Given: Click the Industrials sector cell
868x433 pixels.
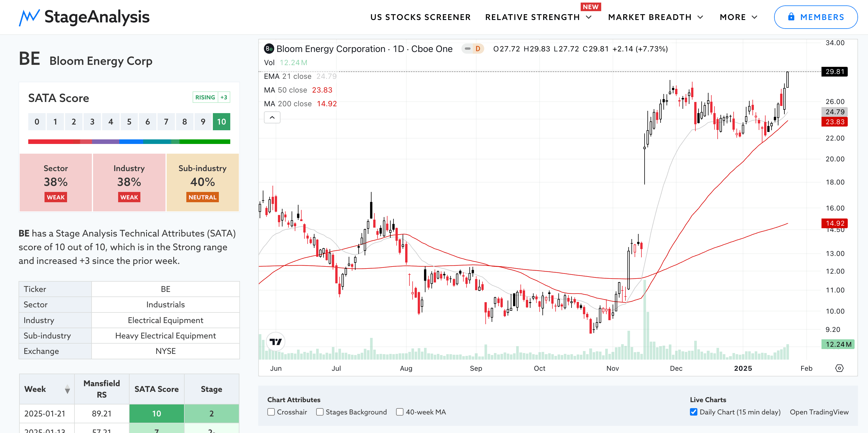Looking at the screenshot, I should coord(165,304).
